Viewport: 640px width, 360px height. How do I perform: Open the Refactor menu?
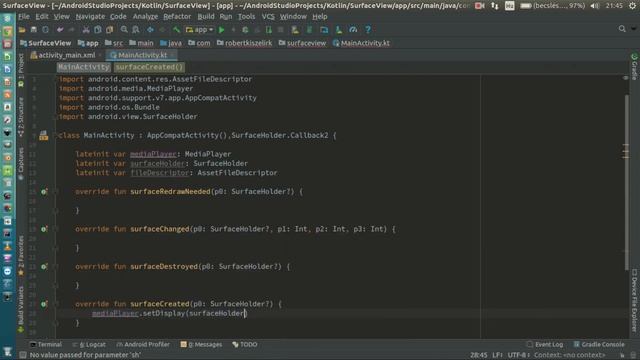177,17
